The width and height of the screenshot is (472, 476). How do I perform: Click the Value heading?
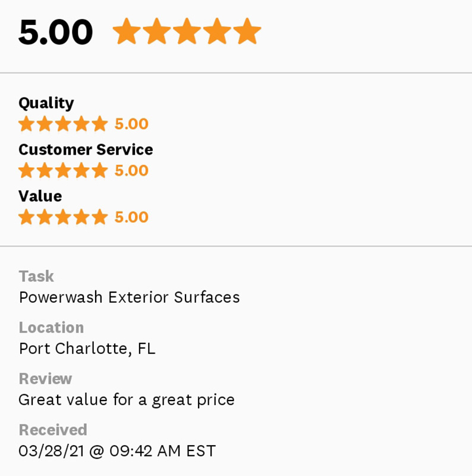point(40,196)
